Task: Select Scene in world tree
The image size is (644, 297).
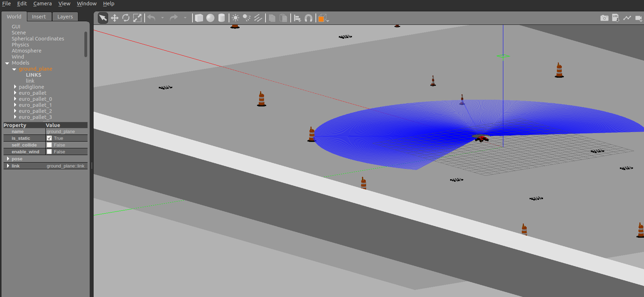Action: click(x=19, y=33)
